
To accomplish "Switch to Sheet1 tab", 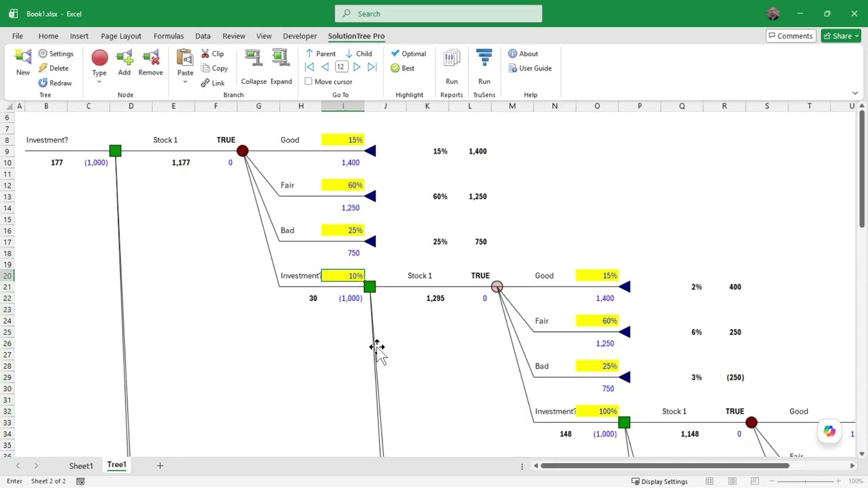I will (81, 466).
